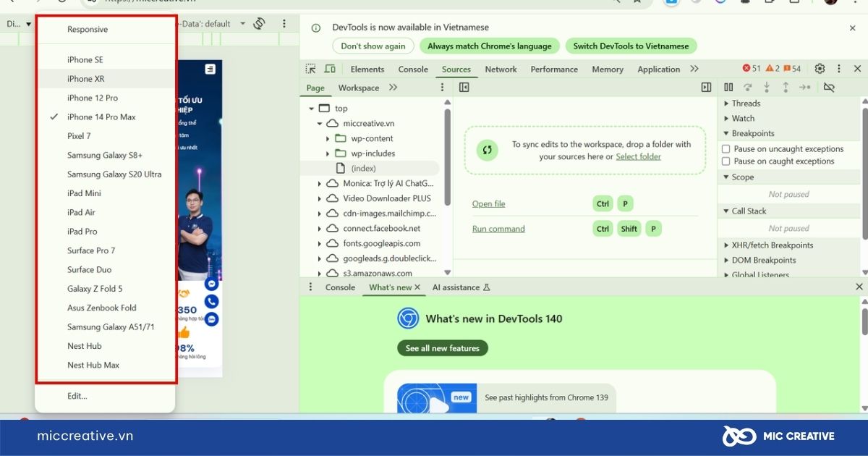Select Pixel 7 device

tap(105, 136)
